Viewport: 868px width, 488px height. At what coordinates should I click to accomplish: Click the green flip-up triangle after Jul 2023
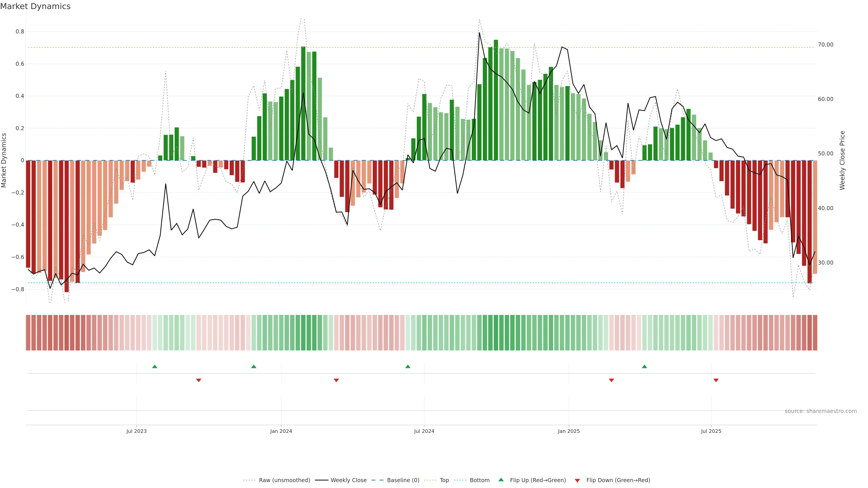[x=155, y=366]
